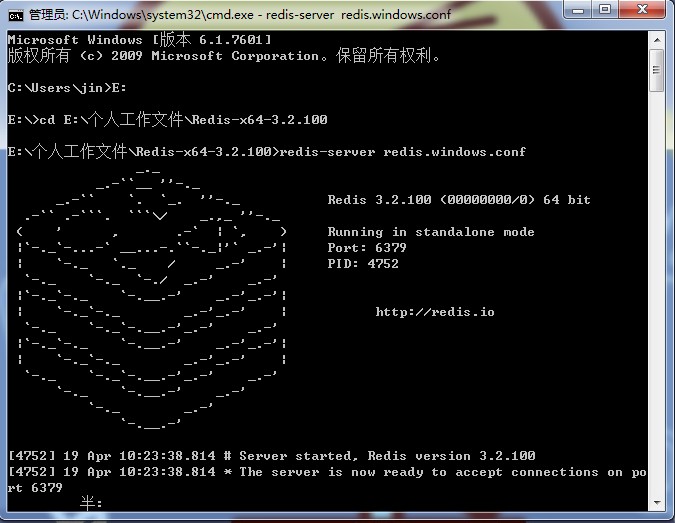Screen dimensions: 675x523
Task: Click the 'Port: 6379' line
Action: [x=367, y=248]
